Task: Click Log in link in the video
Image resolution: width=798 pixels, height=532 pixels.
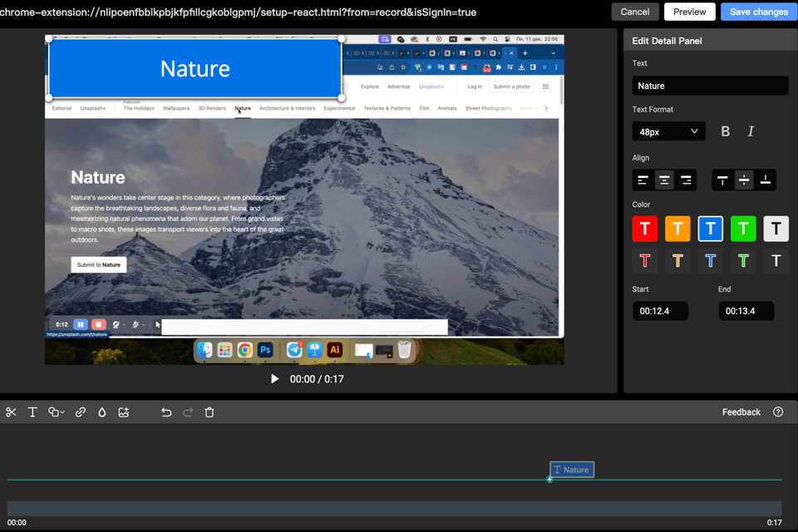Action: pos(475,86)
